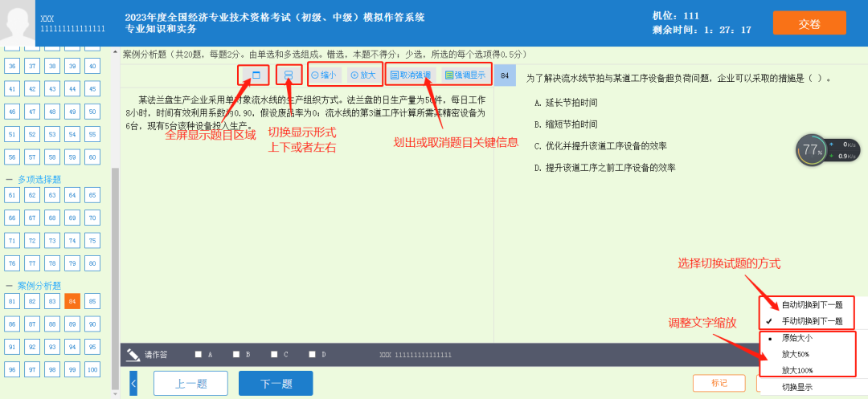Jump to question 61 in the list
This screenshot has width=868, height=399.
(x=12, y=195)
